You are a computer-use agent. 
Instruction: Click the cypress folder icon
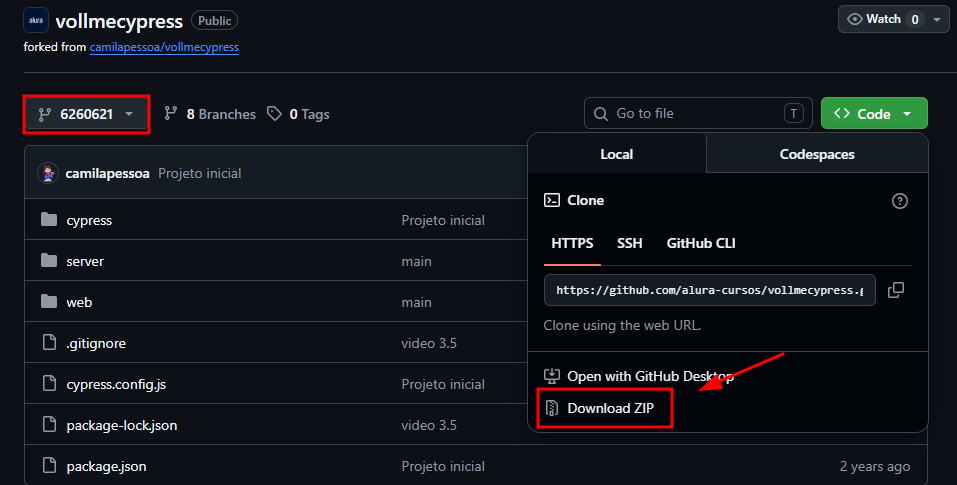click(49, 219)
